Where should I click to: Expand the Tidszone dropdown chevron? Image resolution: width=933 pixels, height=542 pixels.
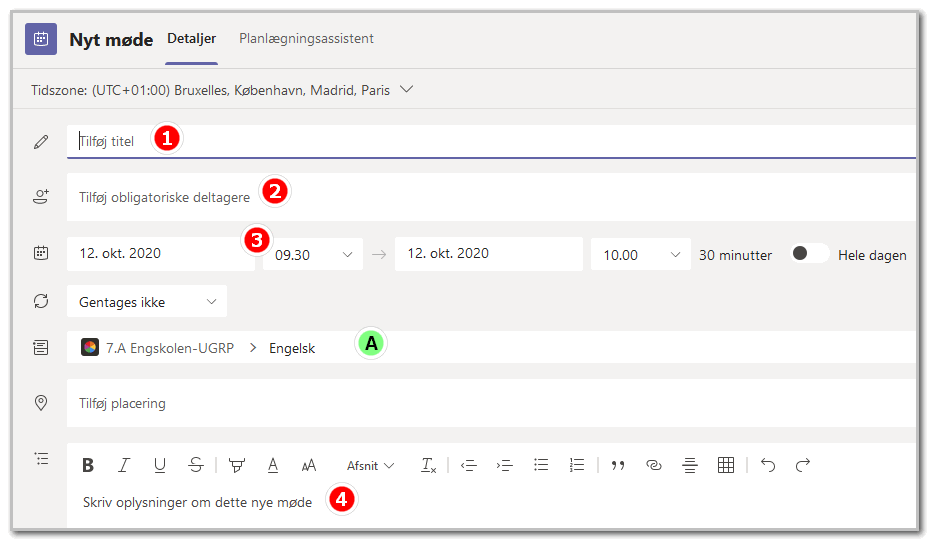click(x=406, y=89)
